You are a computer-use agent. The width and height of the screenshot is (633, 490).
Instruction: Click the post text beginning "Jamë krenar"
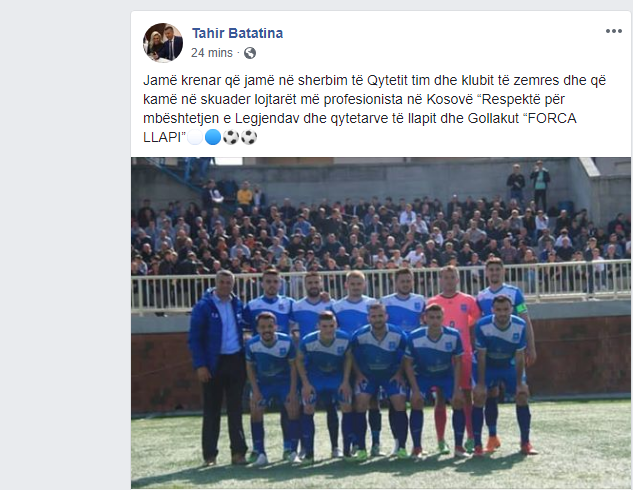point(374,109)
